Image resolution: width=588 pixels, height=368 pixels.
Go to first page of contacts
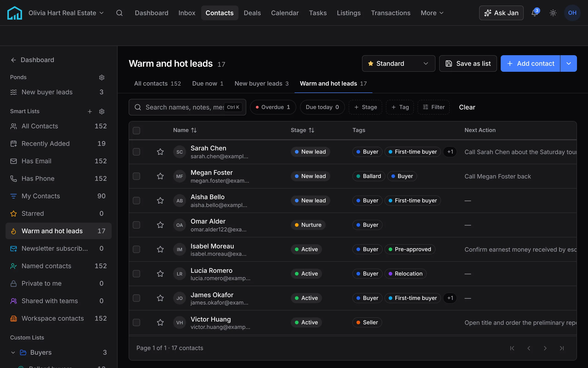[512, 348]
